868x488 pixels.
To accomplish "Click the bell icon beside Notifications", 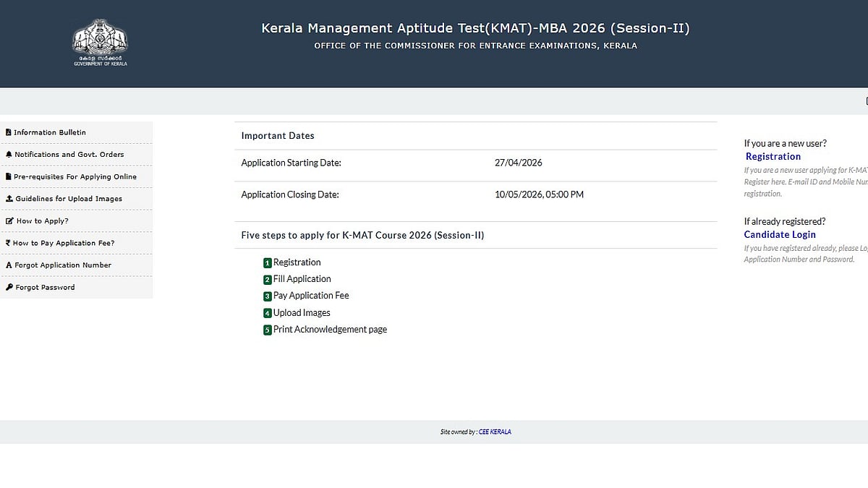I will [9, 155].
